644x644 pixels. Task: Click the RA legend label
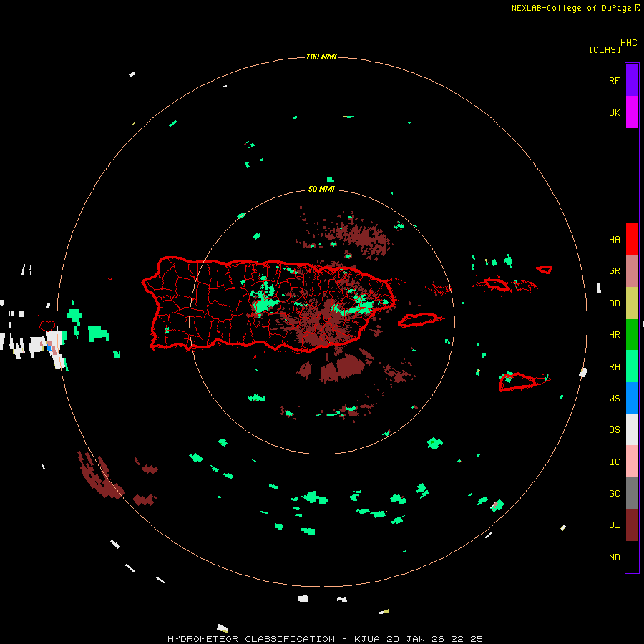click(x=615, y=367)
